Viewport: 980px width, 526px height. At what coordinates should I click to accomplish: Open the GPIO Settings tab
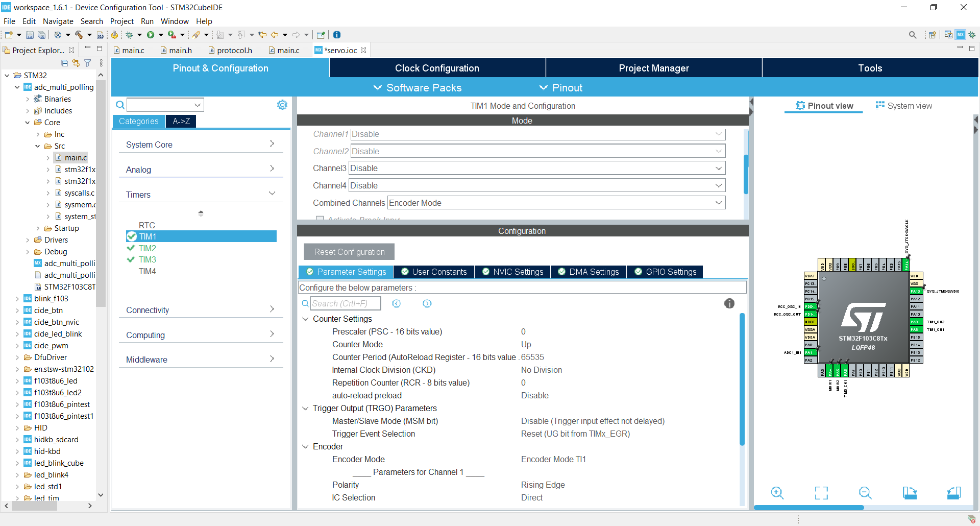click(x=665, y=272)
